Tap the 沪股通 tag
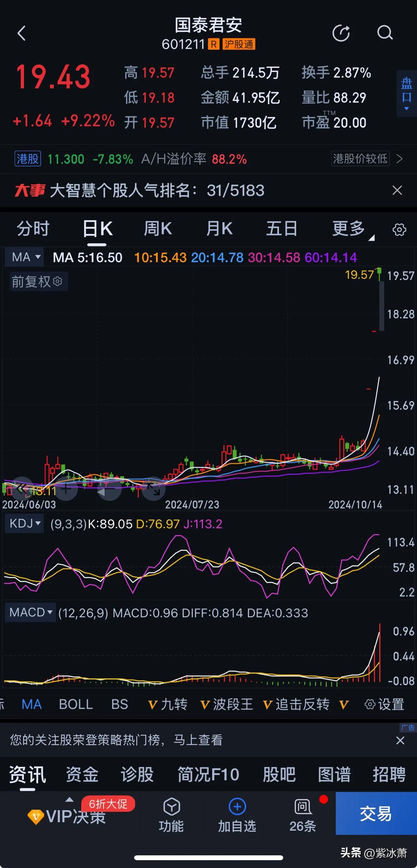This screenshot has width=417, height=868. pyautogui.click(x=239, y=44)
